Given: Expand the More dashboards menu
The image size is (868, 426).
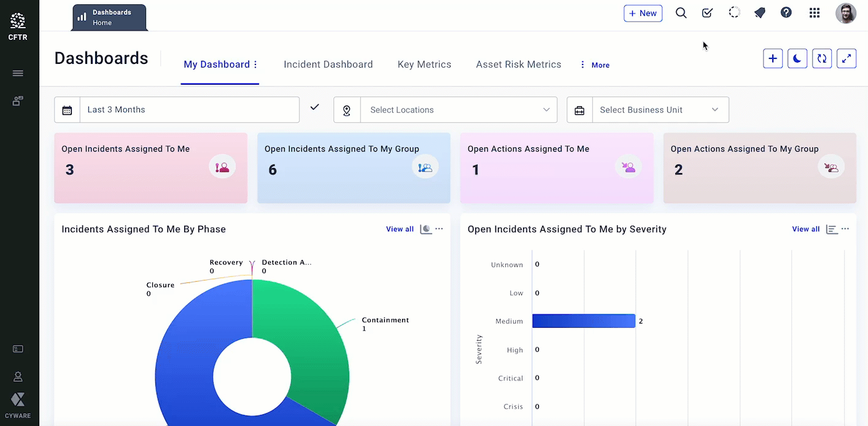Looking at the screenshot, I should (x=595, y=65).
